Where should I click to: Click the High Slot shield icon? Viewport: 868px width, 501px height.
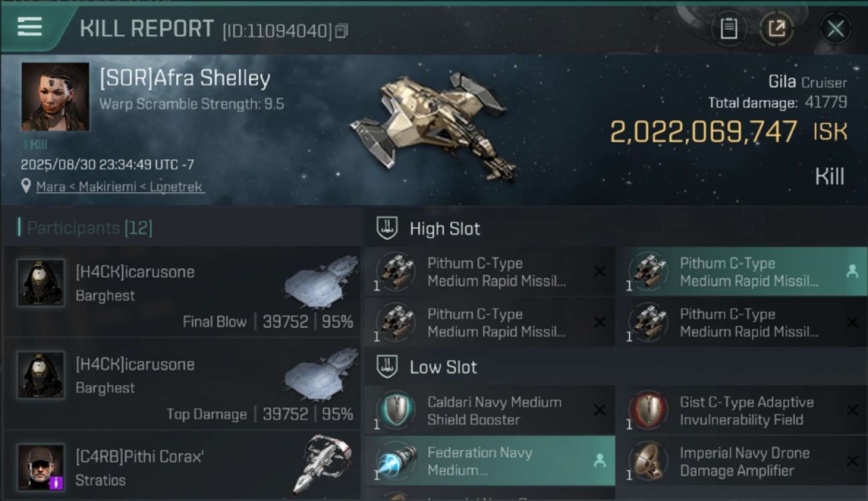(387, 228)
